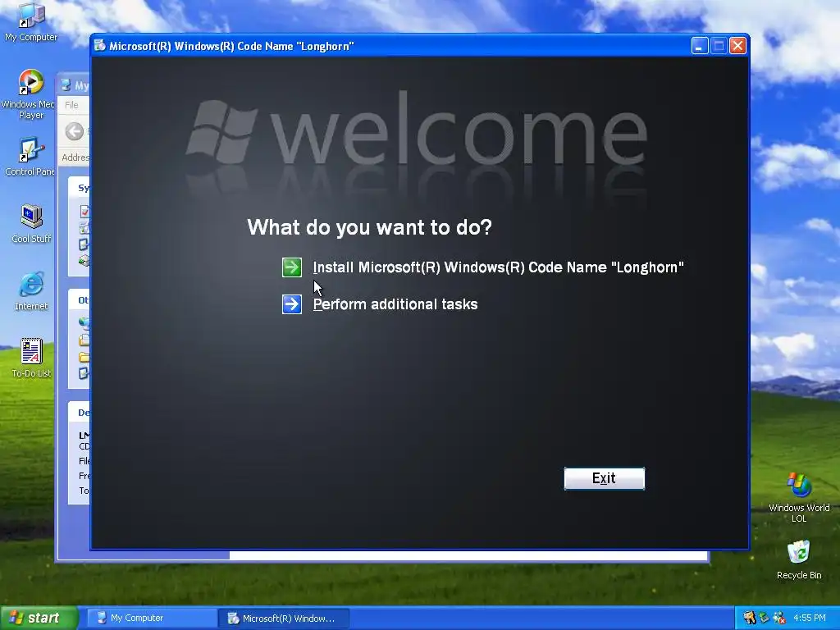This screenshot has width=840, height=630.
Task: Launch the Internet Explorer desktop icon
Action: click(31, 291)
